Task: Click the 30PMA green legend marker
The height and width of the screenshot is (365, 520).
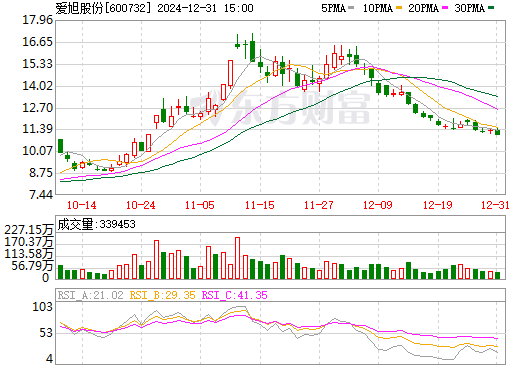Action: tap(491, 8)
